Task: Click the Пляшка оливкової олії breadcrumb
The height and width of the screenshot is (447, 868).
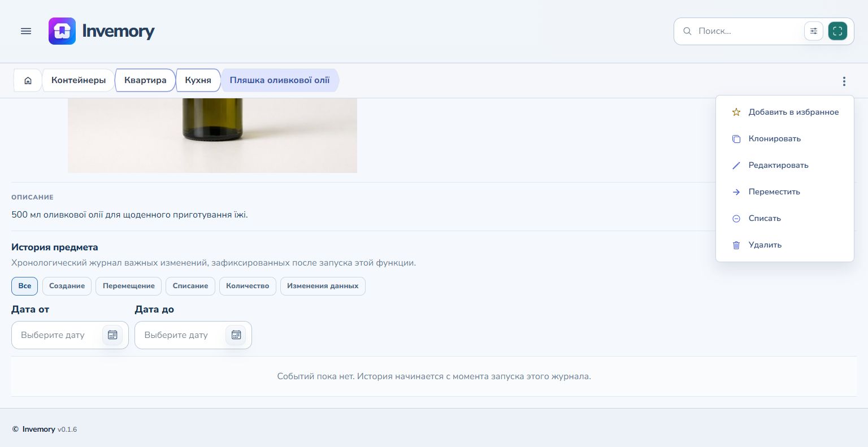Action: (280, 80)
